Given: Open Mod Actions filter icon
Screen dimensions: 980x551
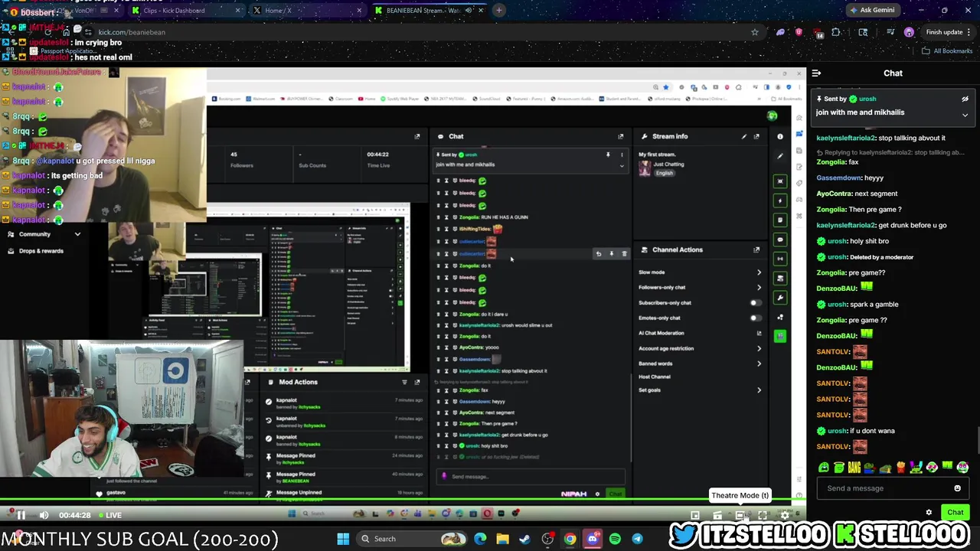Looking at the screenshot, I should pyautogui.click(x=404, y=382).
